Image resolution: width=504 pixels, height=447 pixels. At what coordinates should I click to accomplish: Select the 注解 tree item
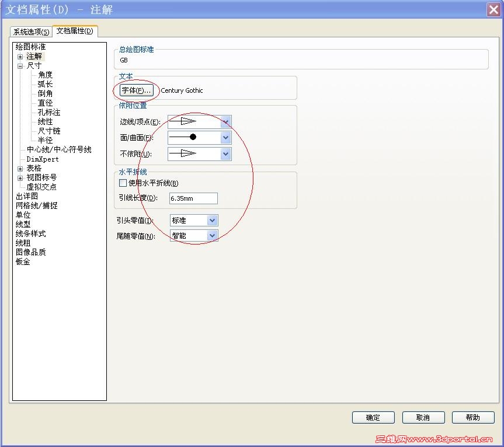point(34,56)
